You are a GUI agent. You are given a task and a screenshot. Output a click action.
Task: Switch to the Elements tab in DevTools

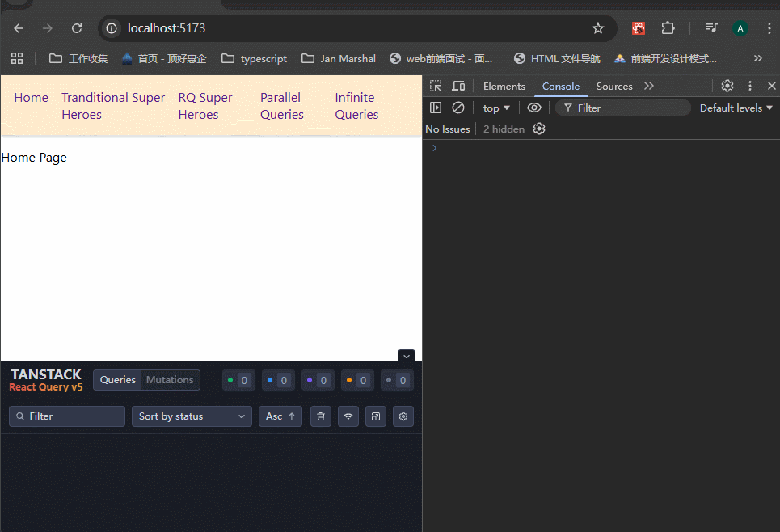pyautogui.click(x=504, y=87)
